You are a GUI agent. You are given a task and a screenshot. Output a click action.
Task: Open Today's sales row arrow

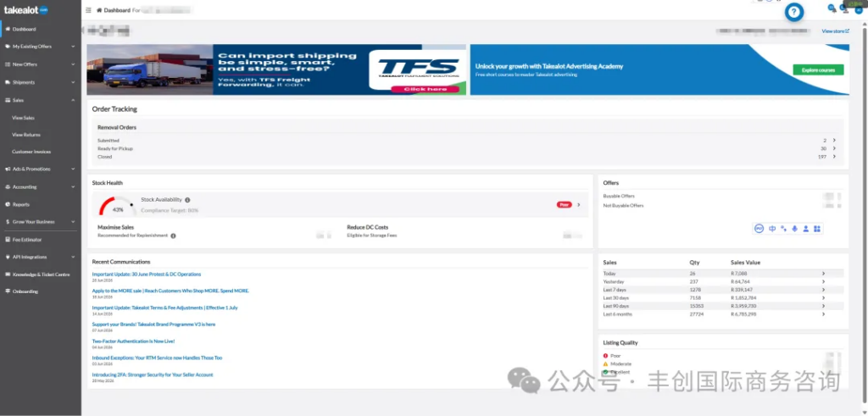[823, 274]
